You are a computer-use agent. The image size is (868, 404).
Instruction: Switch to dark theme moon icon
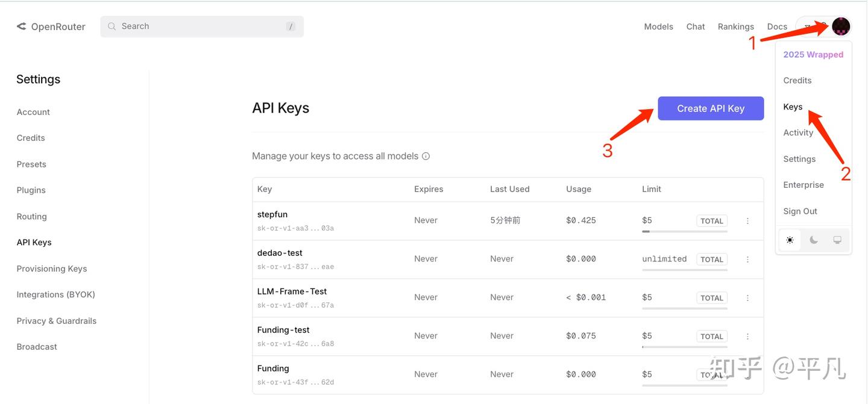[814, 240]
